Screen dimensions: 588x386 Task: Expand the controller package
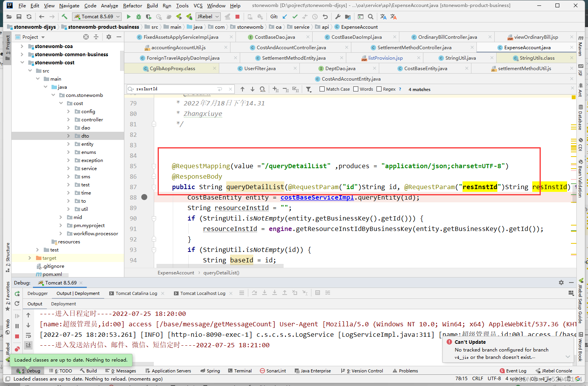(x=69, y=119)
